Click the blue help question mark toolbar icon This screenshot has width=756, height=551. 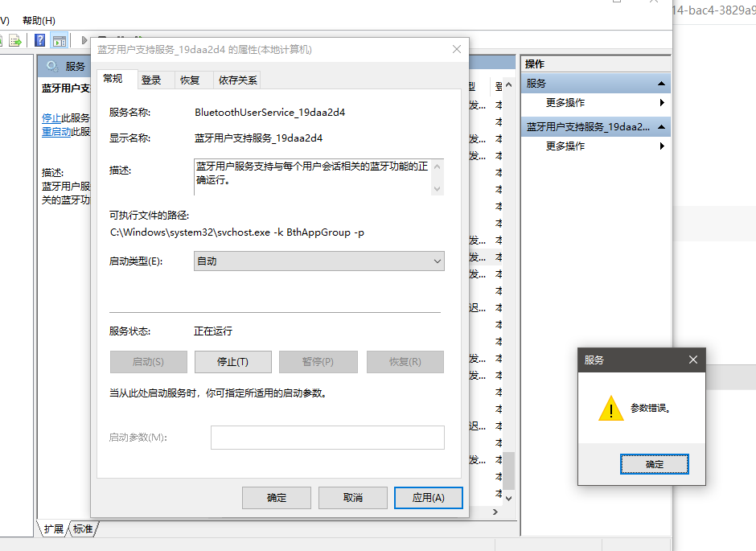coord(40,40)
